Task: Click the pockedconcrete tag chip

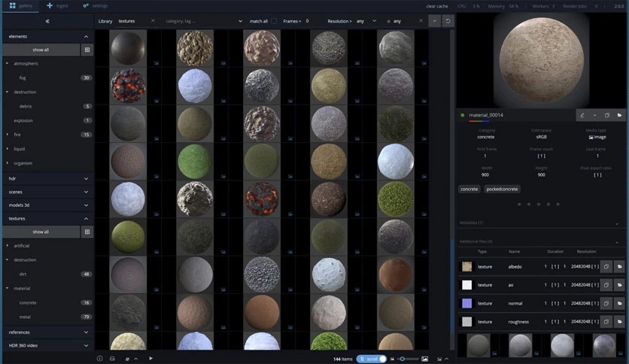Action: pyautogui.click(x=502, y=190)
